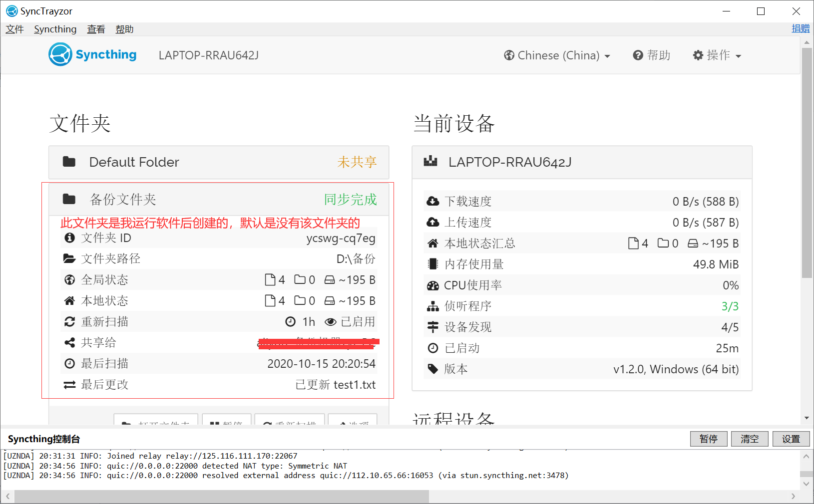Click the clock icon before 1h
The height and width of the screenshot is (504, 814).
tap(290, 321)
